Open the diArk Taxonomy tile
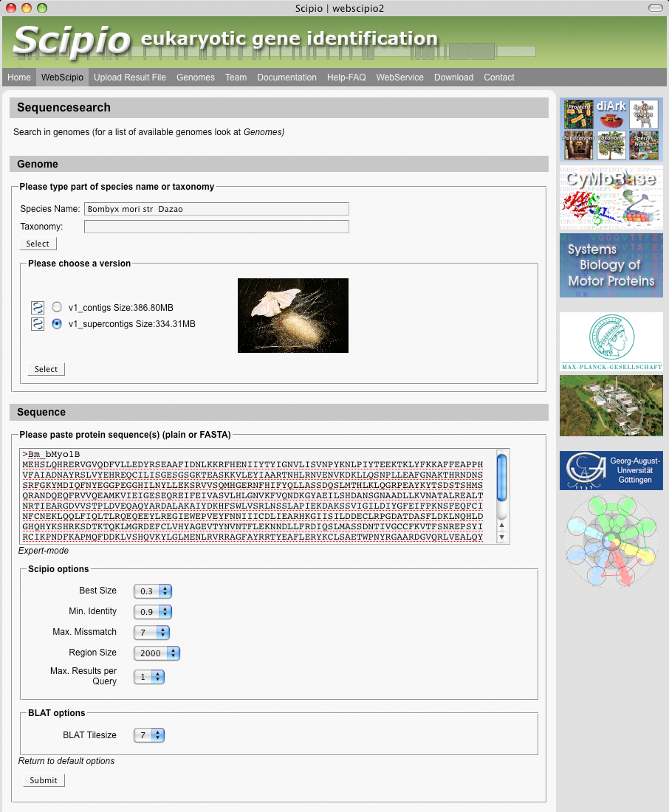 click(x=611, y=145)
